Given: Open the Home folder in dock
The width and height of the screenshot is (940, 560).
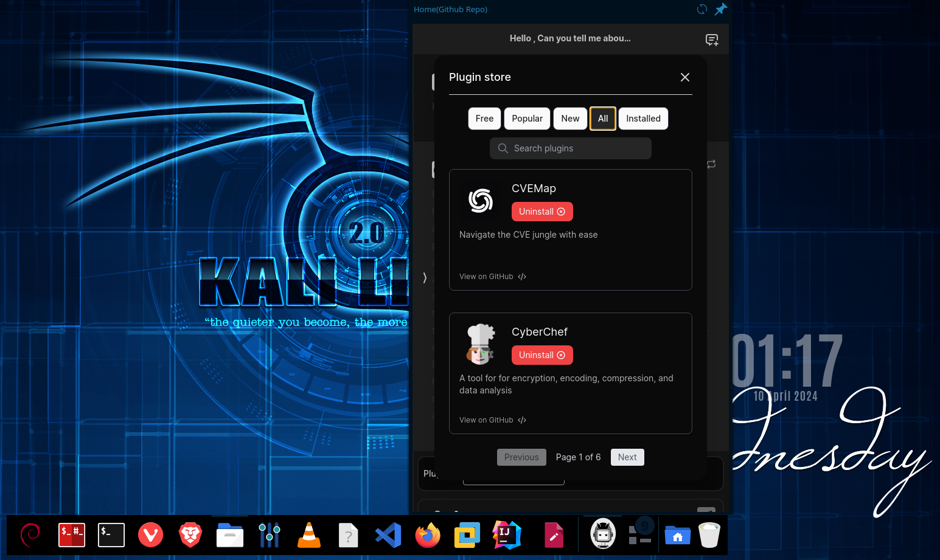Looking at the screenshot, I should pos(678,535).
